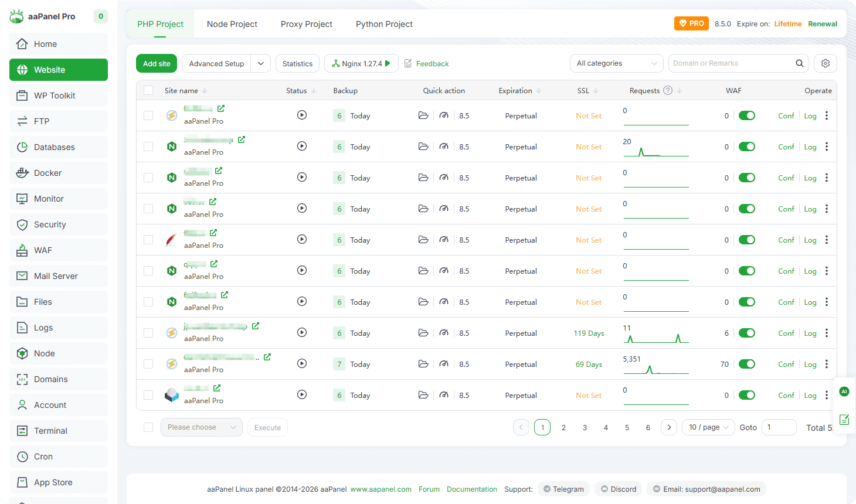Open more options menu for last row

point(827,395)
